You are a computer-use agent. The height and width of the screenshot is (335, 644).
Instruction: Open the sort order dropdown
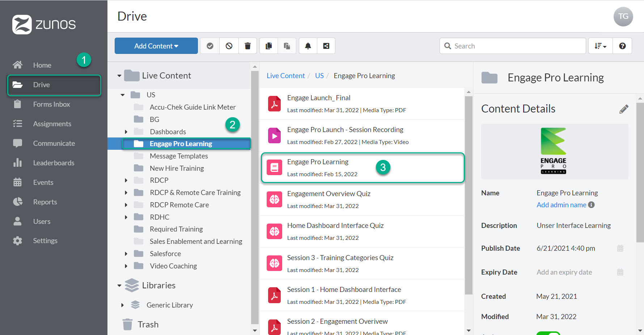601,46
